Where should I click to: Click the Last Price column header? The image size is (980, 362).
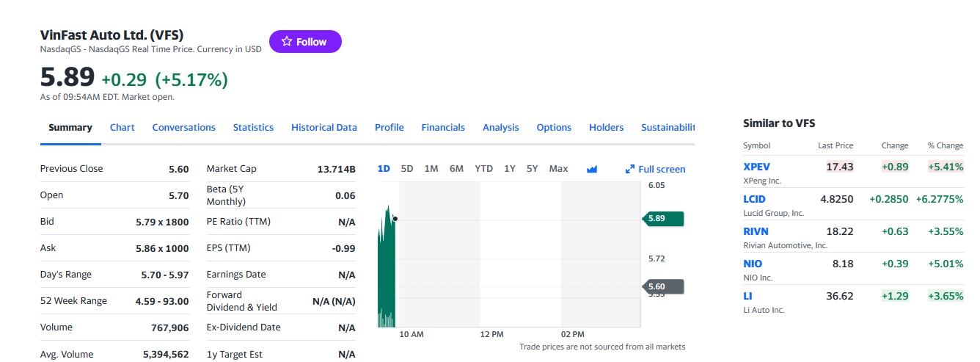tap(835, 145)
